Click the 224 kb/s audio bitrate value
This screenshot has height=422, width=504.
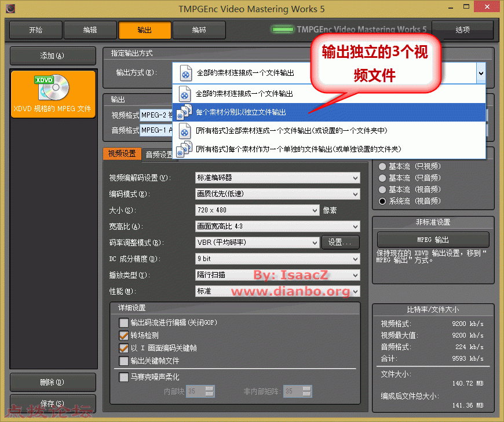tap(469, 347)
